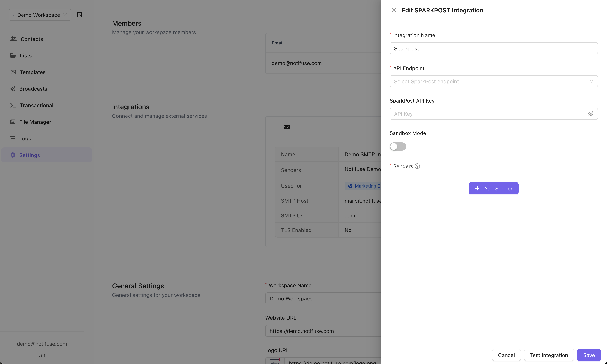Click the SMTP Host row label

coord(294,201)
